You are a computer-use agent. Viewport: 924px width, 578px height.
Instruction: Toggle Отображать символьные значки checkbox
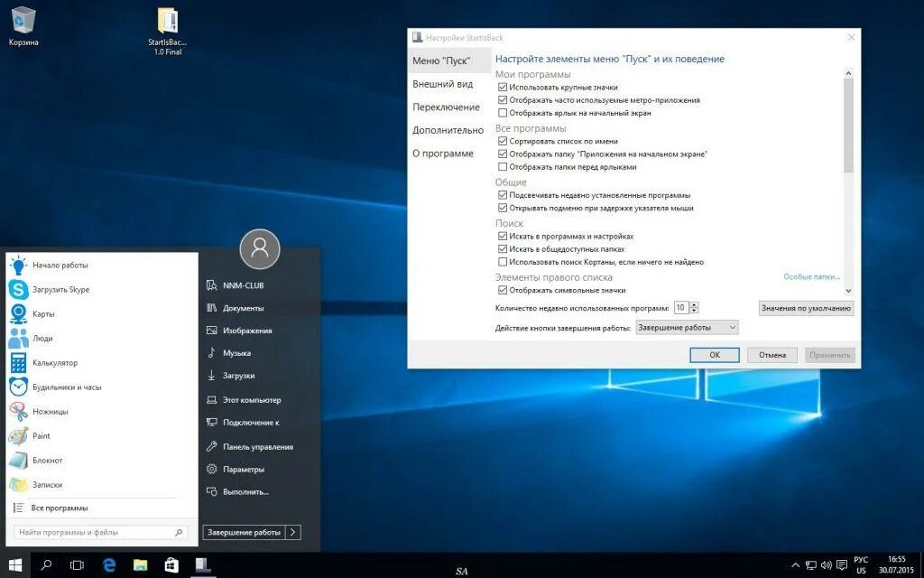(x=503, y=290)
